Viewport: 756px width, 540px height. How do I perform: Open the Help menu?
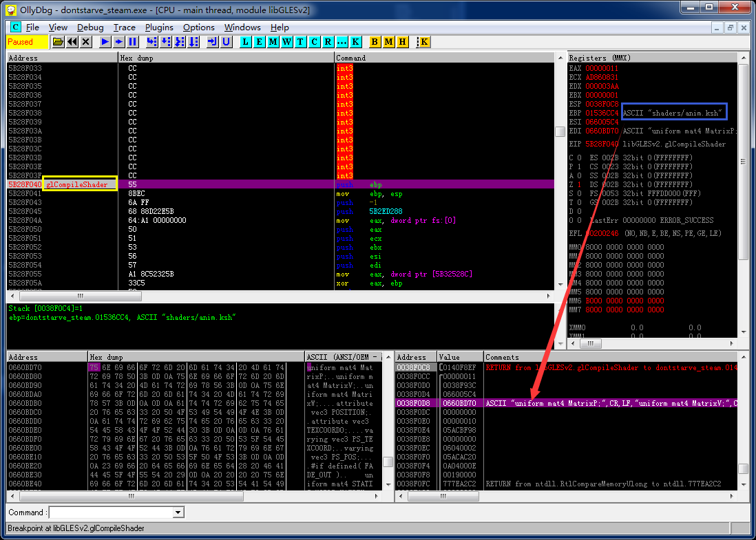[280, 28]
